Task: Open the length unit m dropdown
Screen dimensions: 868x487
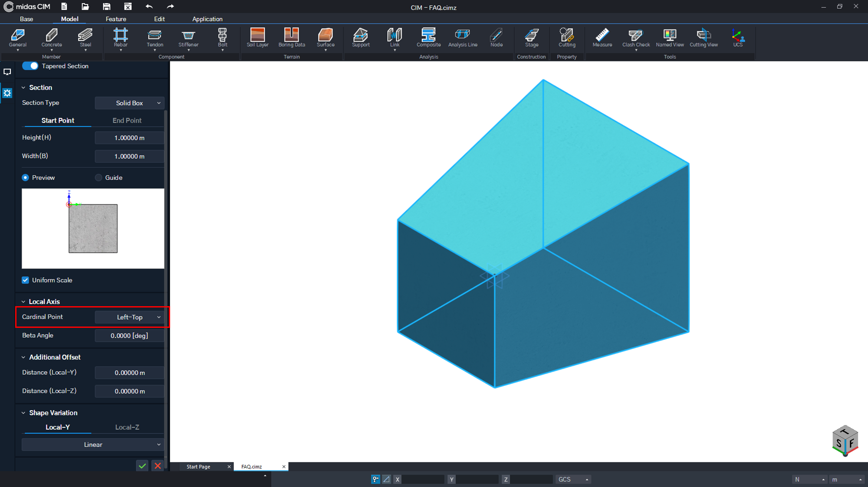Action: pos(846,479)
